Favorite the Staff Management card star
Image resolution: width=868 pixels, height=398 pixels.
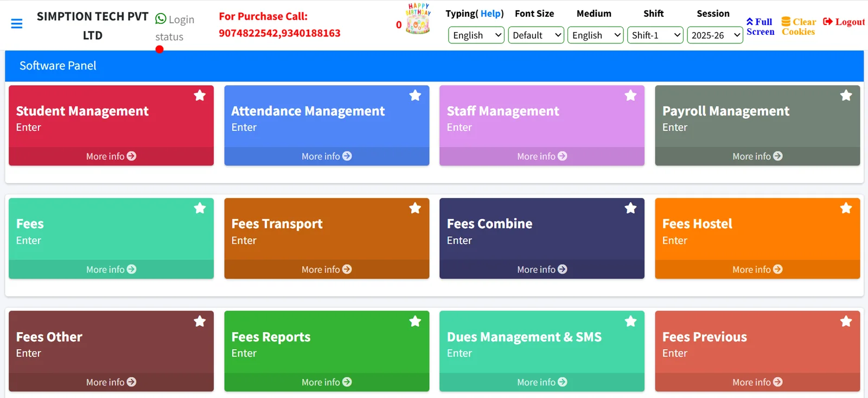pyautogui.click(x=630, y=96)
